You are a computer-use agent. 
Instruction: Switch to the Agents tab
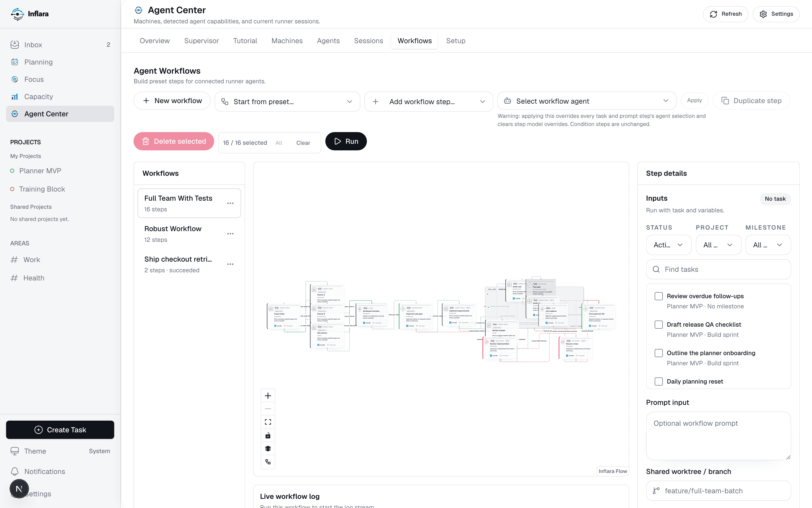(328, 41)
